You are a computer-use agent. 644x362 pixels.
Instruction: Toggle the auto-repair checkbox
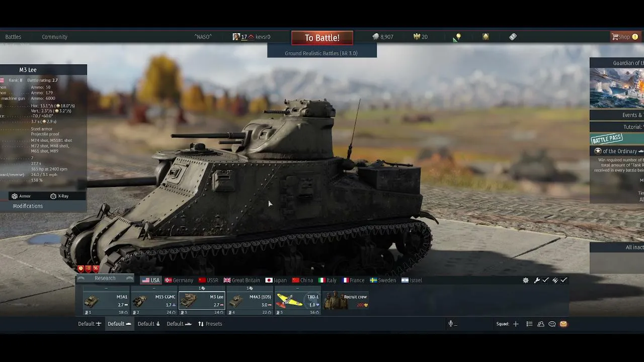[545, 281]
